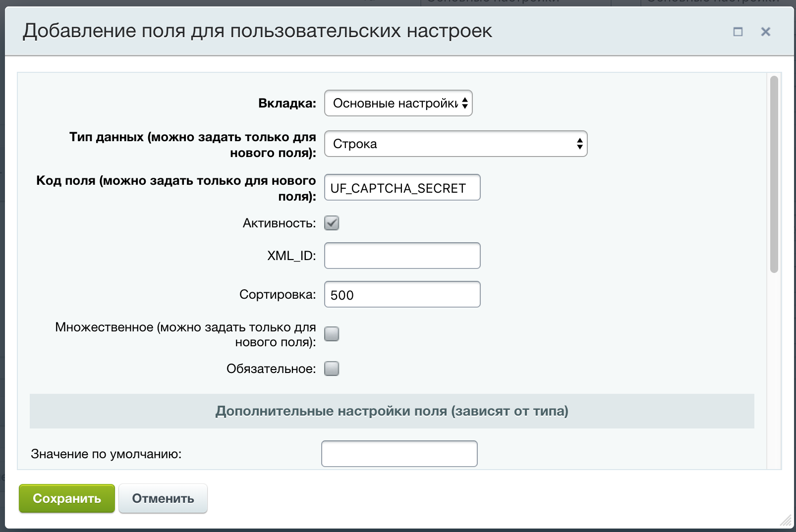Enable the Обязательное checkbox
This screenshot has height=532, width=796.
tap(332, 369)
